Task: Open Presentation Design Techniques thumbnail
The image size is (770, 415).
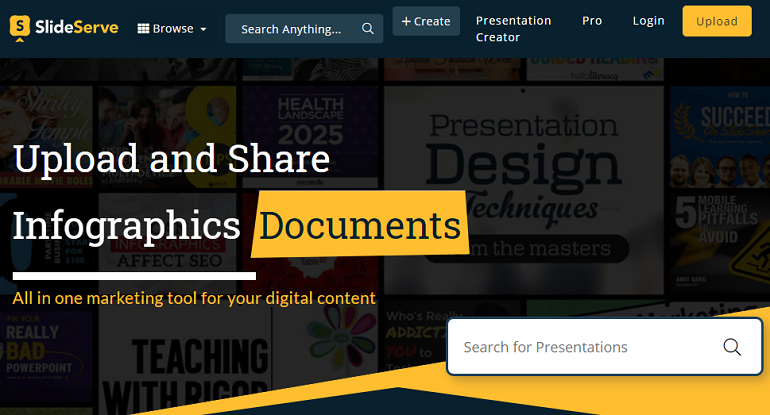Action: [x=524, y=189]
